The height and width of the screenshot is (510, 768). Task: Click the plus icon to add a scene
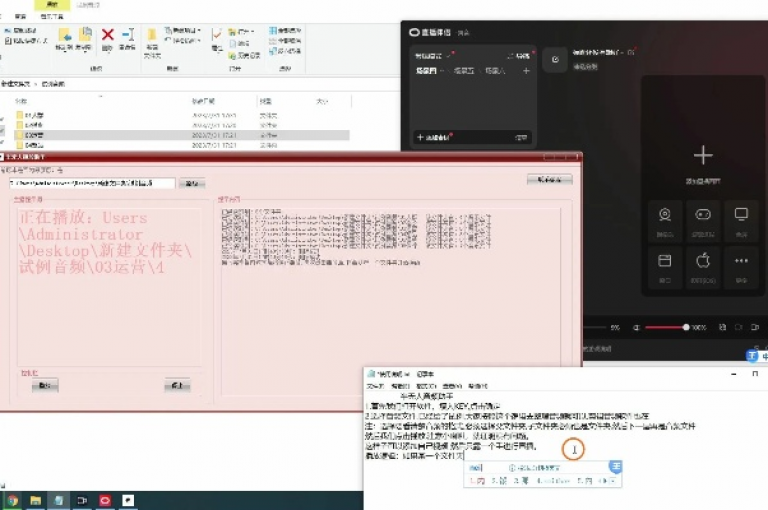[526, 71]
